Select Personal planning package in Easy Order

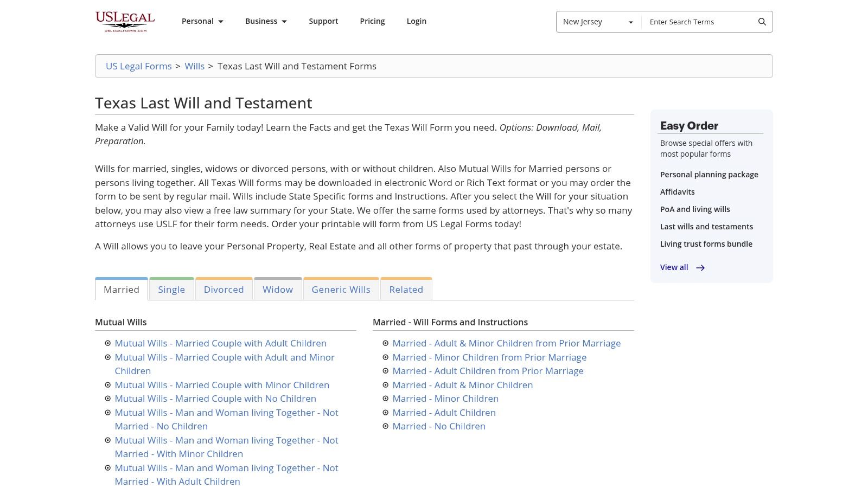pos(709,175)
